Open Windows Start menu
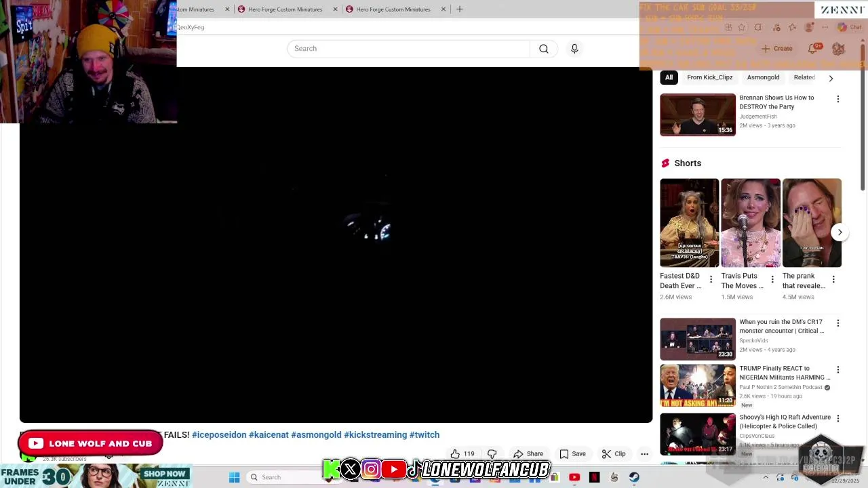Image resolution: width=868 pixels, height=488 pixels. point(234,477)
